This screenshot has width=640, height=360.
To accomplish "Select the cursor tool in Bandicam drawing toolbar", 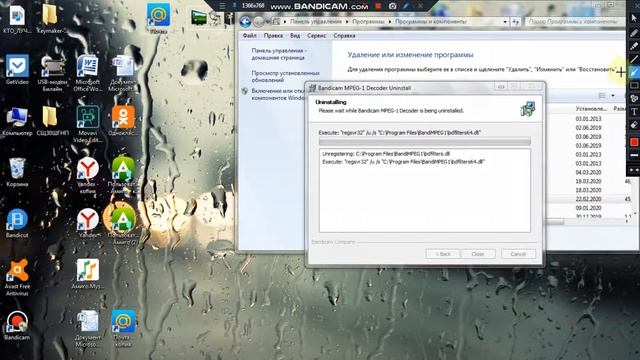I will pyautogui.click(x=634, y=18).
